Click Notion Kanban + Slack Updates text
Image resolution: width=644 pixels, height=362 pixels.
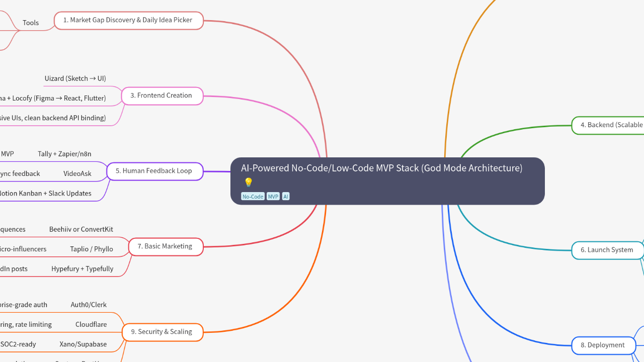pyautogui.click(x=45, y=193)
